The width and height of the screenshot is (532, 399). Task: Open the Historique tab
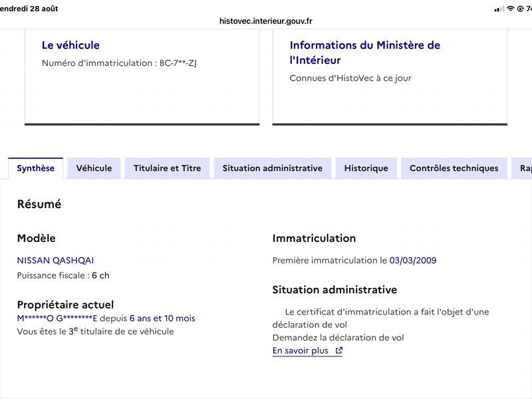(366, 168)
